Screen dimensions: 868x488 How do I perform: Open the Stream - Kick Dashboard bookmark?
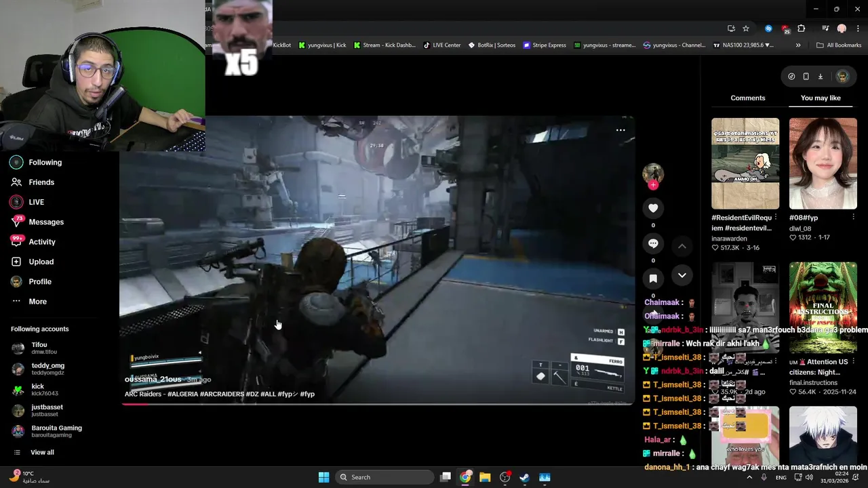coord(384,45)
